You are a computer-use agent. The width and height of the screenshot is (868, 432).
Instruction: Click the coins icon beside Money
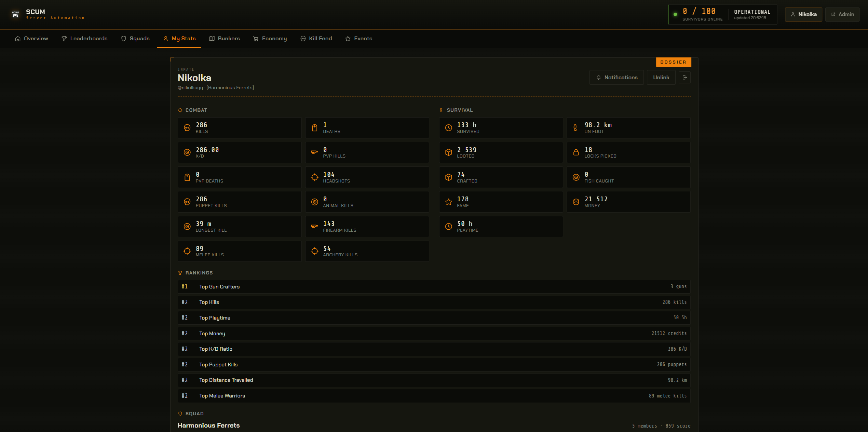(576, 202)
